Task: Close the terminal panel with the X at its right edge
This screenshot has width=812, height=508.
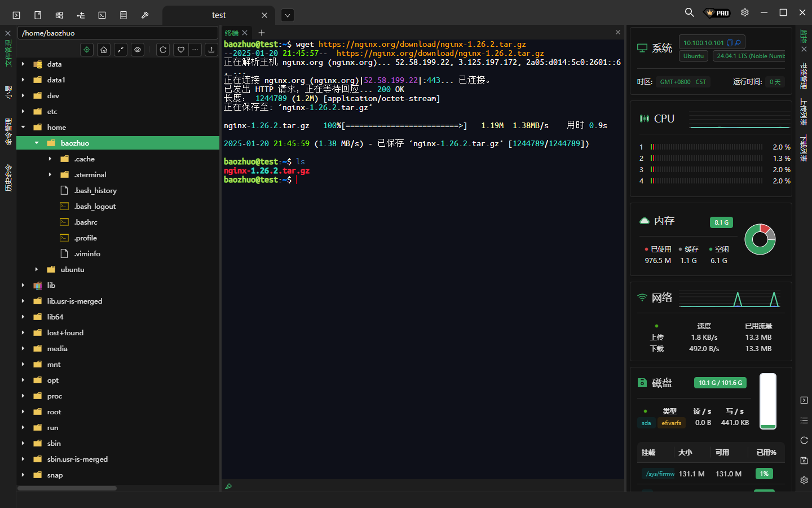Action: pos(618,32)
